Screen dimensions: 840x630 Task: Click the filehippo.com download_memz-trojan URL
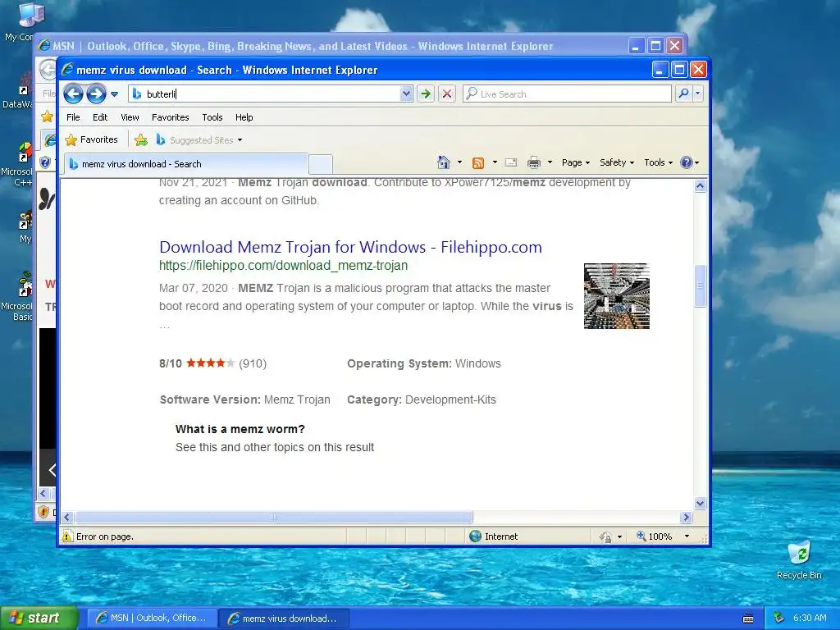point(283,265)
